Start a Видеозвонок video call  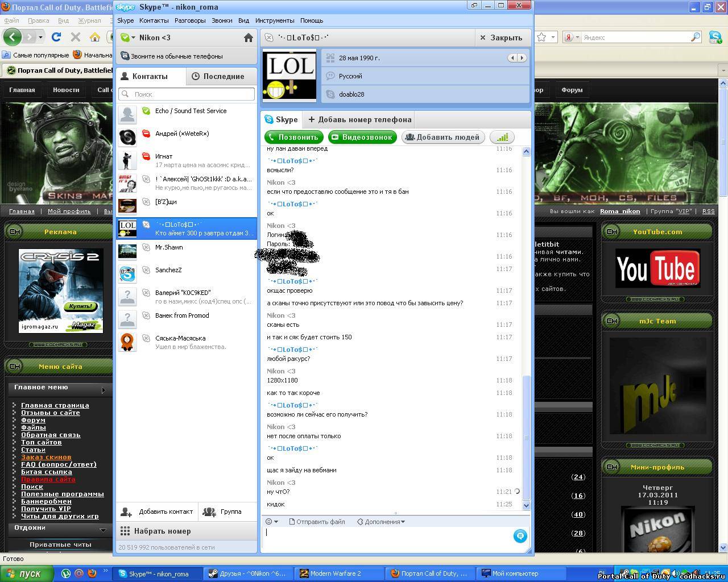(x=362, y=137)
